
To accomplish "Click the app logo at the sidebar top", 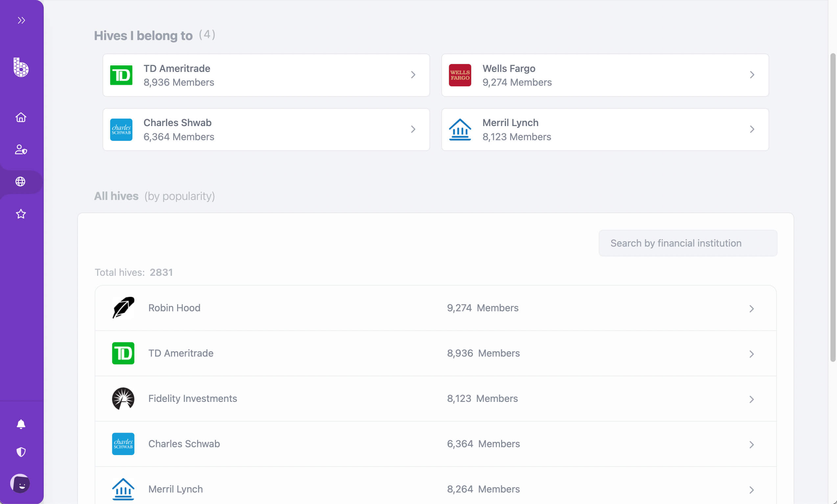I will tap(21, 68).
